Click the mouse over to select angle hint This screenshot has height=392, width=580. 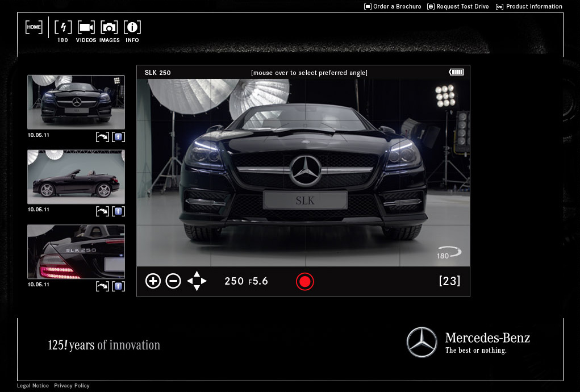309,73
